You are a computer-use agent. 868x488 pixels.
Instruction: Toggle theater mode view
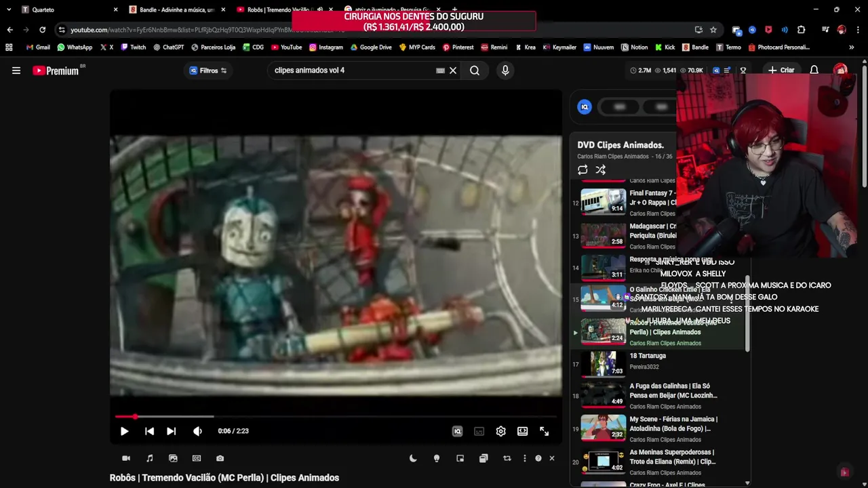pyautogui.click(x=522, y=431)
